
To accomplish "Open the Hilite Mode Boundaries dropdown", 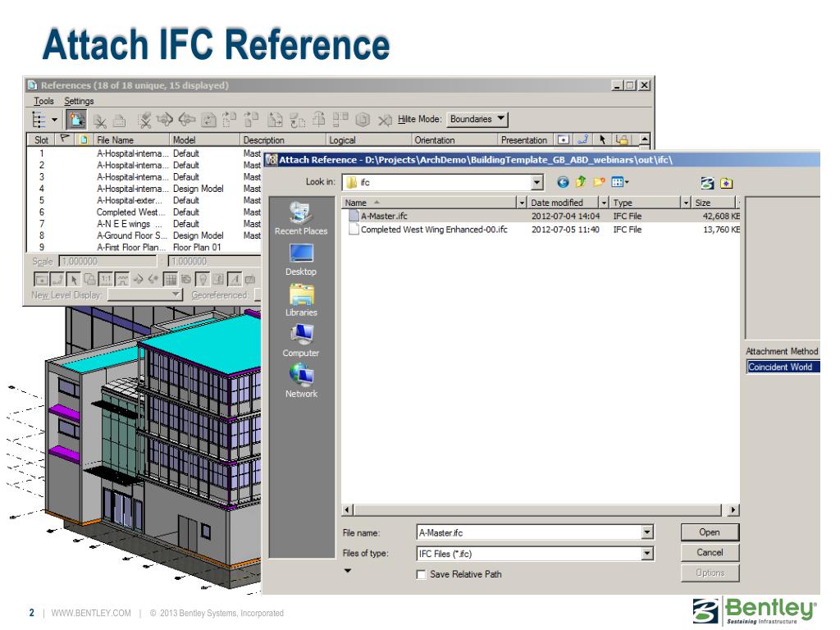I will (477, 119).
